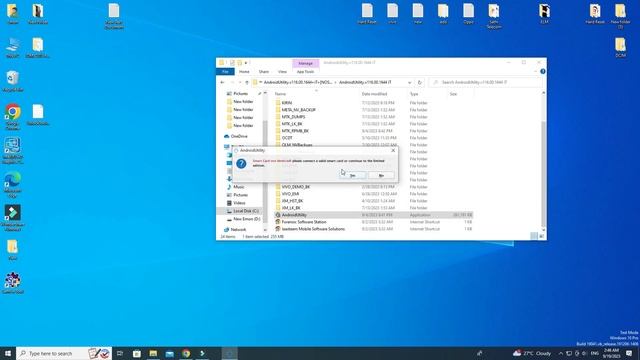The height and width of the screenshot is (360, 640).
Task: Open File Explorer from the taskbar
Action: point(153,353)
